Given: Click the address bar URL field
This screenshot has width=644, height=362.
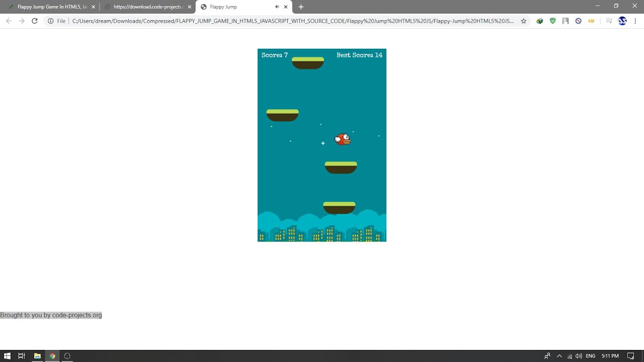Looking at the screenshot, I should (x=293, y=21).
